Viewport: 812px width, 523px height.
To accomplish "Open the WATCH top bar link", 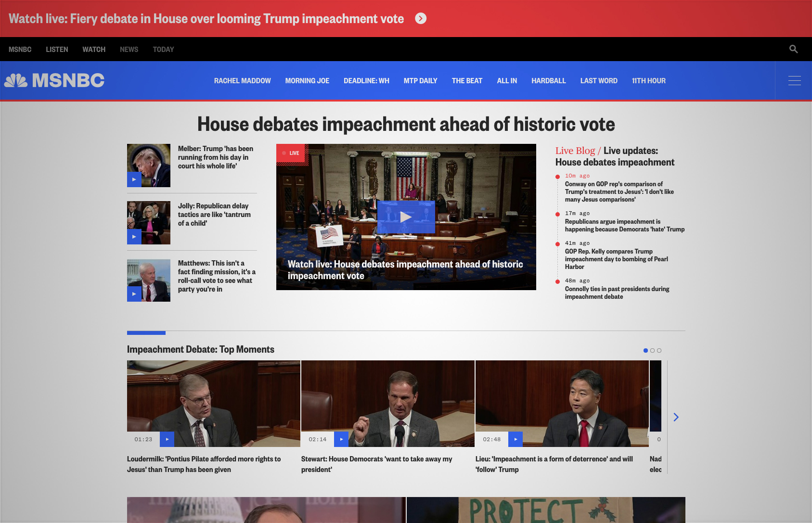I will [94, 50].
